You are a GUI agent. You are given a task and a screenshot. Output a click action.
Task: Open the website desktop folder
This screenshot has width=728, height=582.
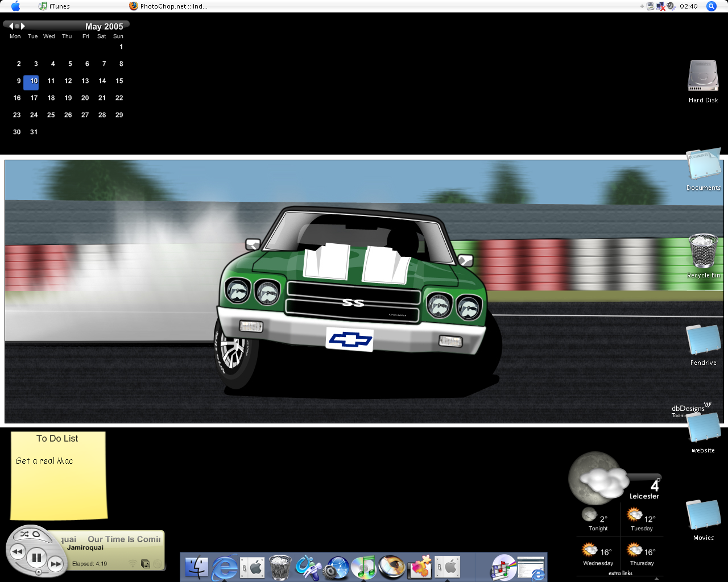pyautogui.click(x=704, y=432)
